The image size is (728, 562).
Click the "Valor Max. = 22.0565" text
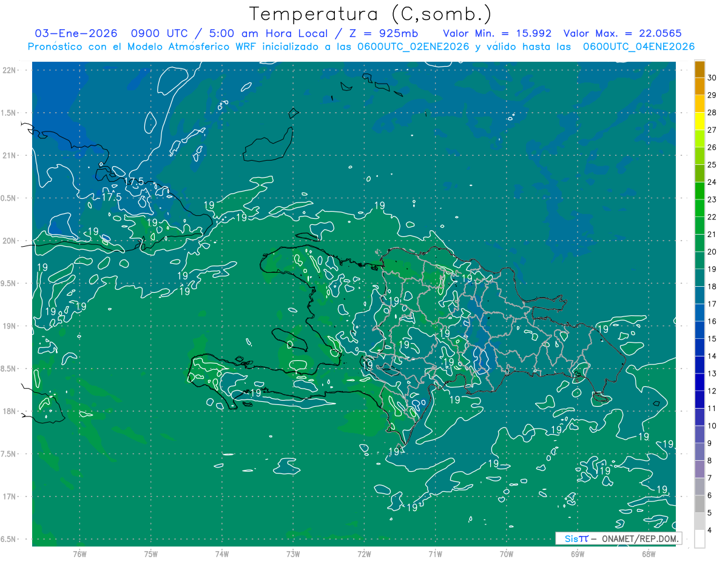(622, 33)
